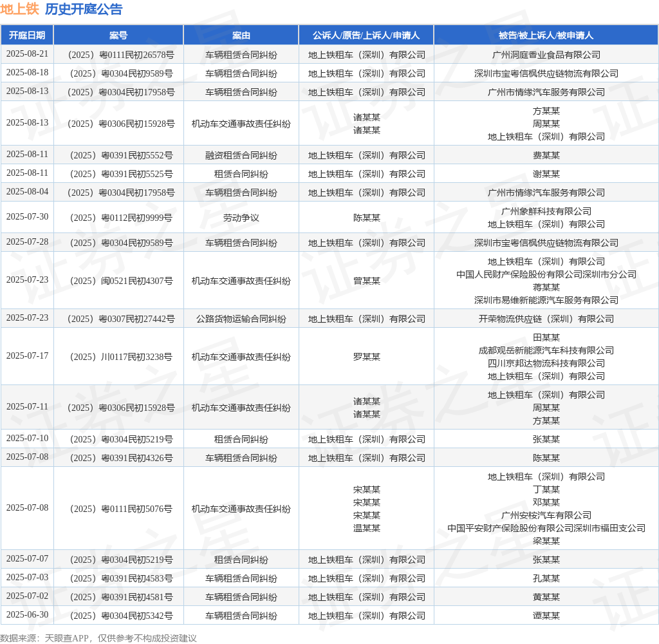Click the date 2025-08-21
This screenshot has height=644, width=659.
[x=27, y=54]
